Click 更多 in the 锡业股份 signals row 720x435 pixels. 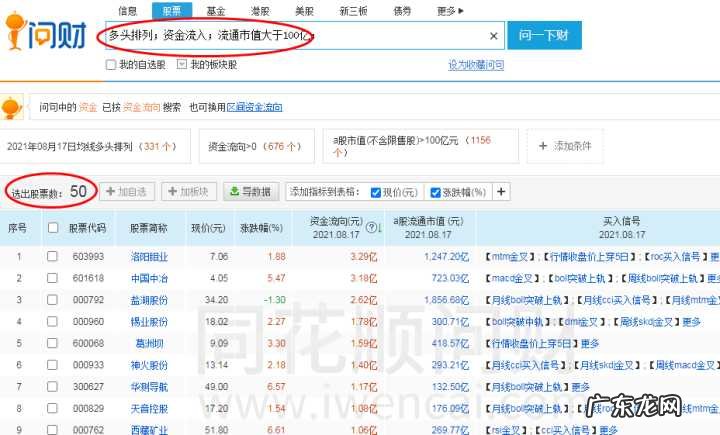tap(692, 322)
